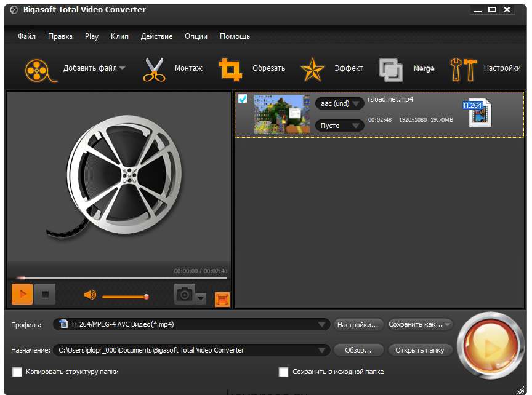Screen dimensions: 532x395
Task: Click the star Effect icon
Action: pyautogui.click(x=312, y=70)
